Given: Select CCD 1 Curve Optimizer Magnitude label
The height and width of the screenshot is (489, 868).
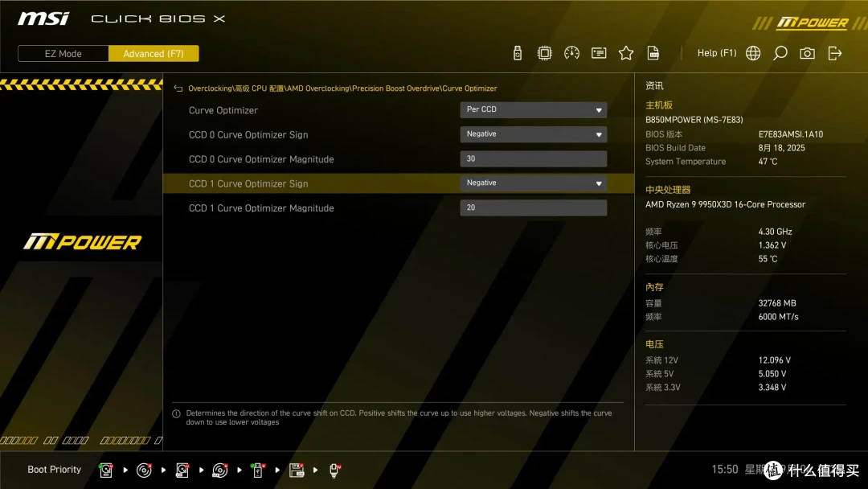Looking at the screenshot, I should click(x=261, y=208).
